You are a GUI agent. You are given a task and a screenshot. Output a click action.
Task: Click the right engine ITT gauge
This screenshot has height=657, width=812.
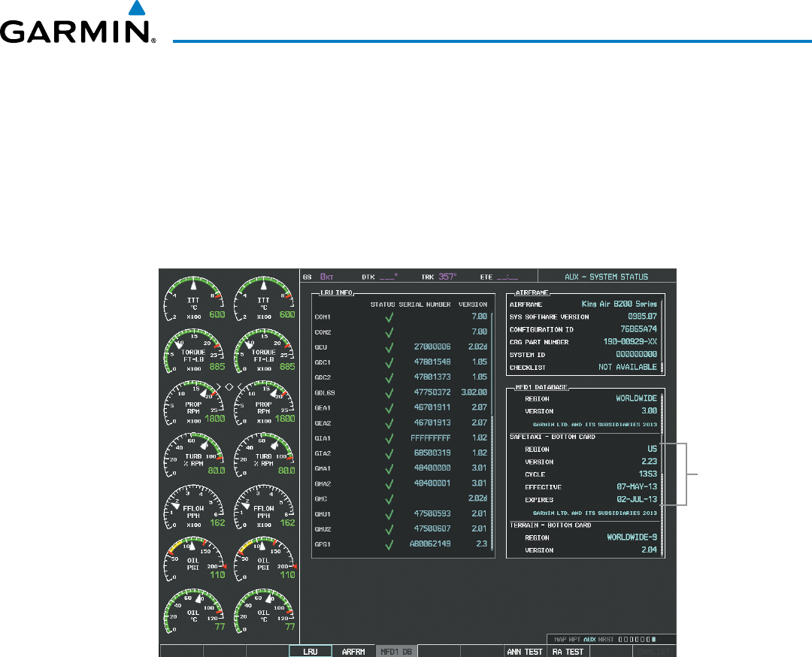(264, 299)
